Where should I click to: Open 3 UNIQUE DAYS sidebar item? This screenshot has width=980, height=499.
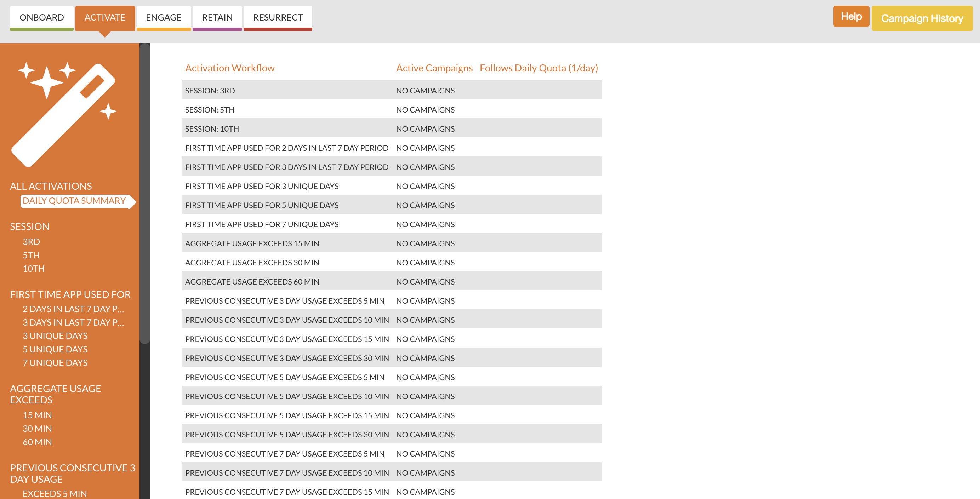pos(55,336)
